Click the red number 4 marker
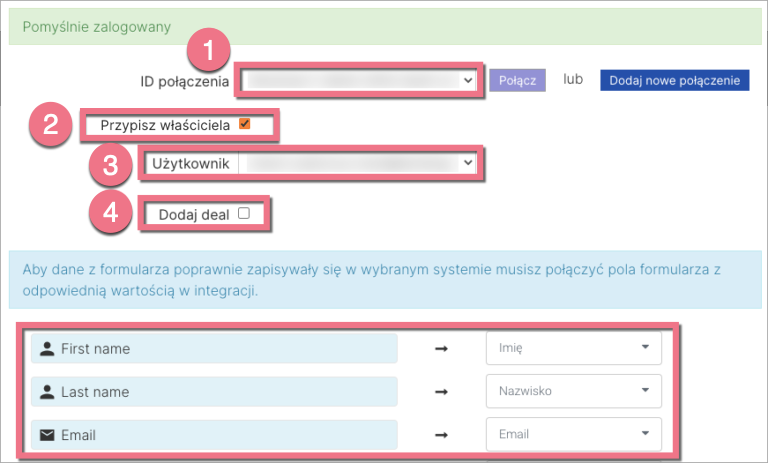Screen dimensions: 768x463 112,214
